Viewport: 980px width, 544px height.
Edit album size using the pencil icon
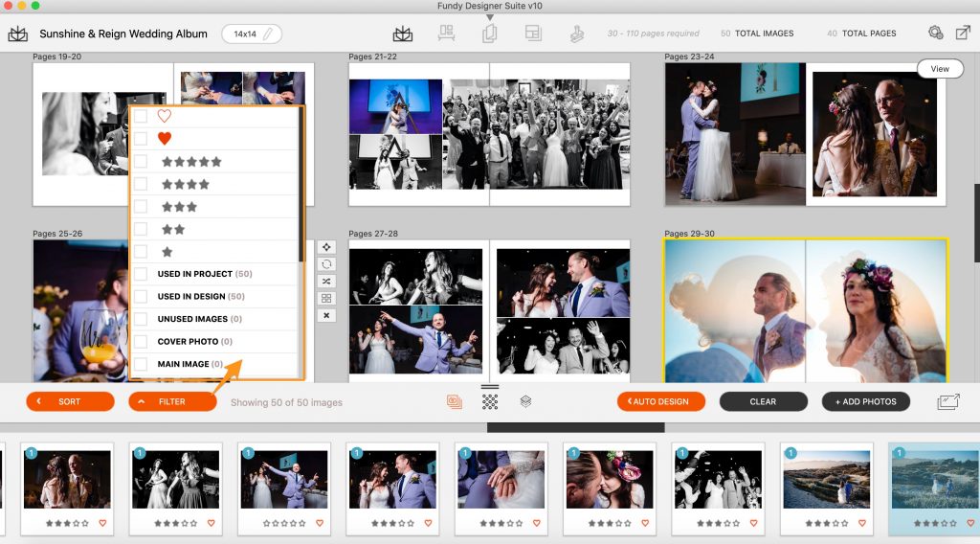(268, 34)
